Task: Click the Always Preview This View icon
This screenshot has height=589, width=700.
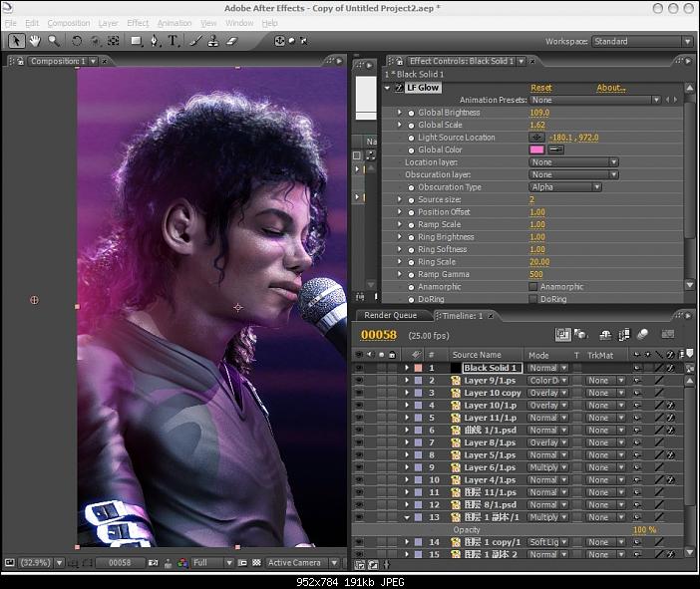Action: (10, 563)
